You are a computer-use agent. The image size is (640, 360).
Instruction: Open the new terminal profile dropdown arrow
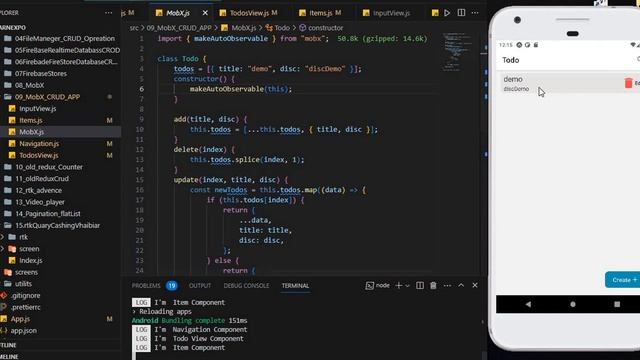[x=407, y=286]
